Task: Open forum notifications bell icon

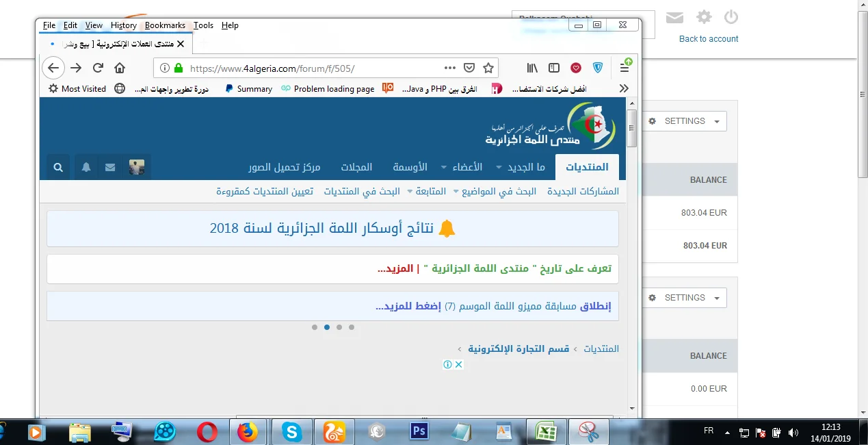Action: click(x=86, y=167)
